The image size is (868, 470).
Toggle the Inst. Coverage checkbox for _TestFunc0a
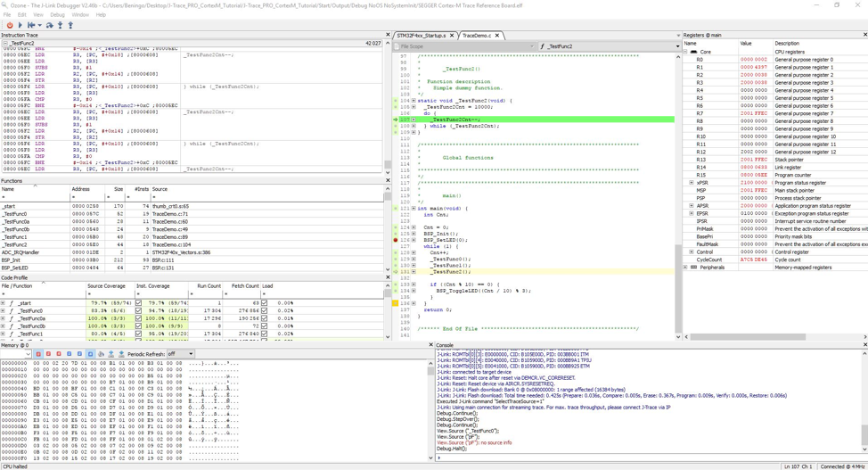pos(138,318)
